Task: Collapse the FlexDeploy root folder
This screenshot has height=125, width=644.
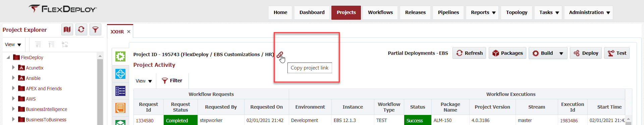Action: pyautogui.click(x=8, y=57)
